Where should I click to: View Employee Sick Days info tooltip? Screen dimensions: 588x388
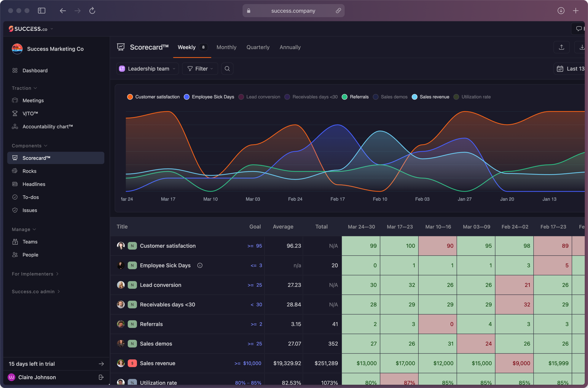coord(200,265)
